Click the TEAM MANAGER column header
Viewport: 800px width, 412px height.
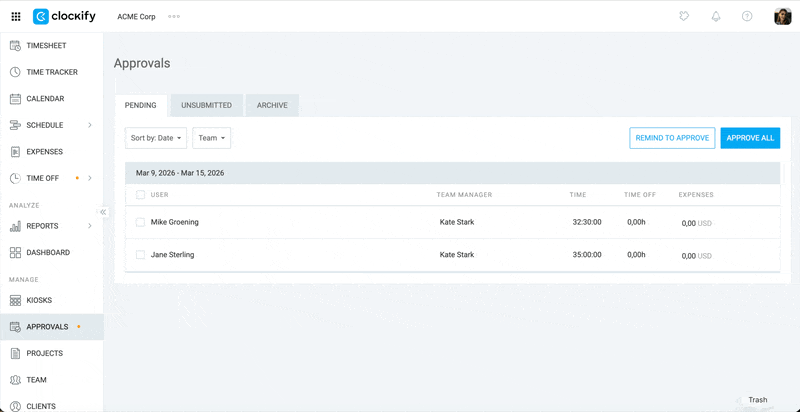click(464, 195)
